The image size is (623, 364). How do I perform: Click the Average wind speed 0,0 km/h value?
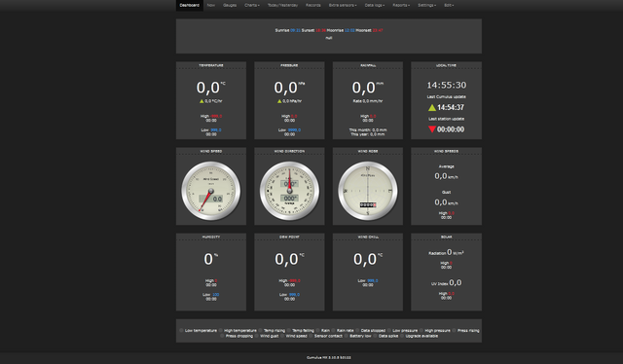446,176
